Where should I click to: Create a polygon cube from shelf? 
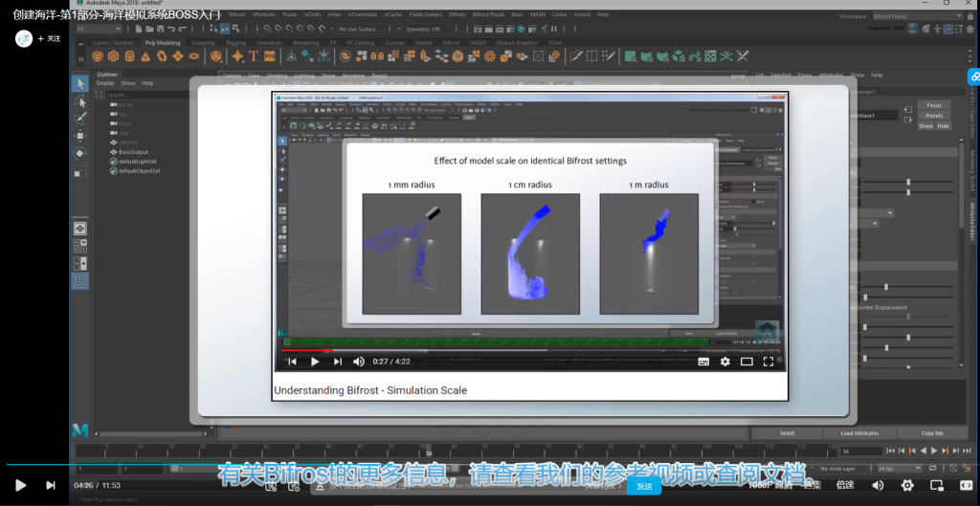(x=113, y=56)
